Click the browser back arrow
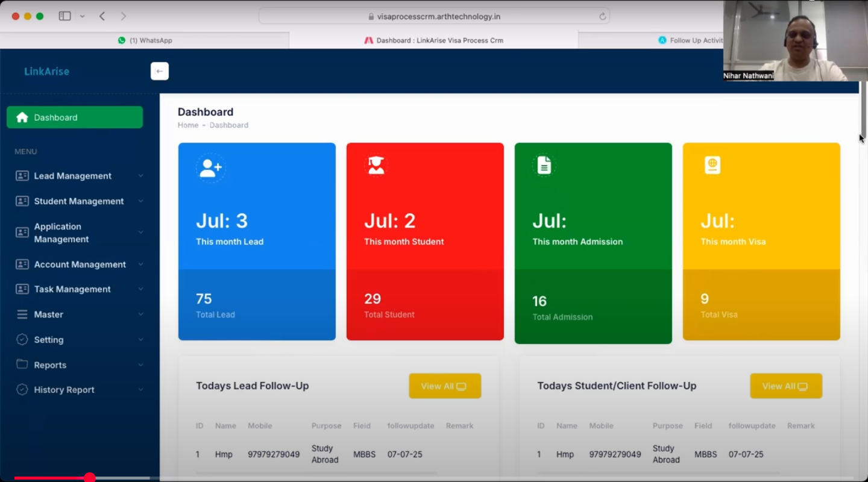The width and height of the screenshot is (868, 482). pos(102,16)
